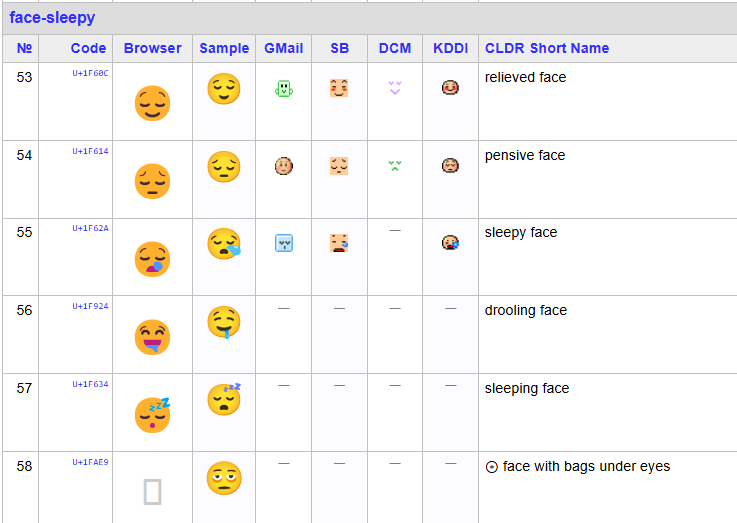The height and width of the screenshot is (523, 737).
Task: Click the U+1F62A code point link
Action: (x=90, y=228)
